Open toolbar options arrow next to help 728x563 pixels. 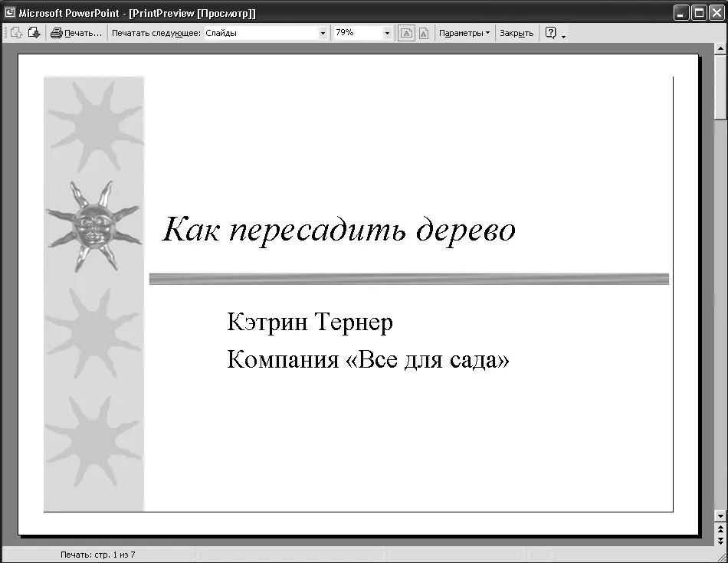[564, 35]
